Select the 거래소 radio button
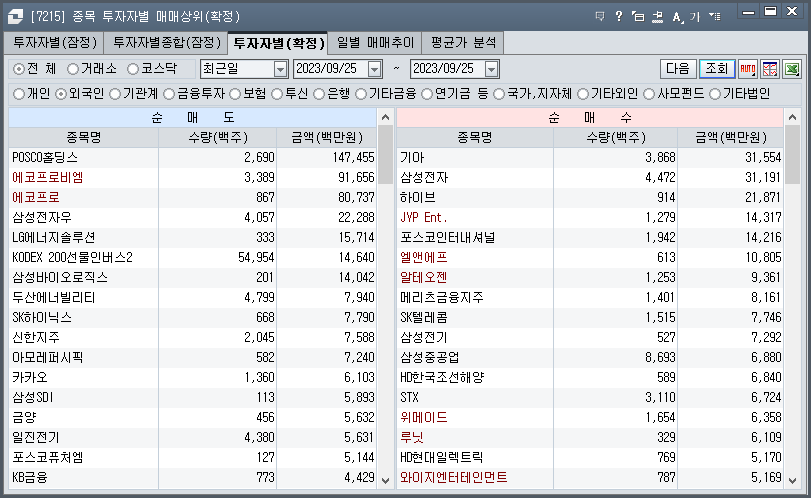 73,69
